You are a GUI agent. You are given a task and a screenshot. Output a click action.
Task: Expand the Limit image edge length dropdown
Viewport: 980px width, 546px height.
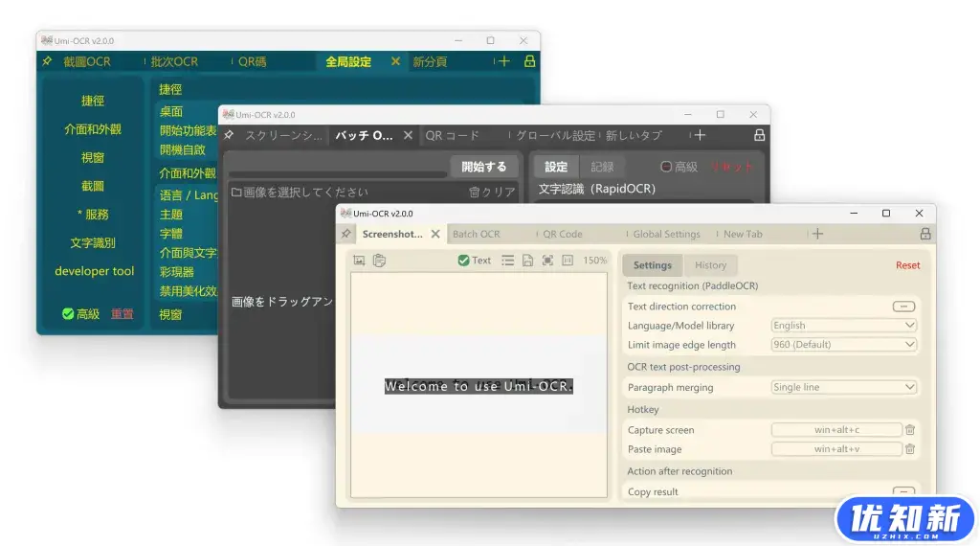click(843, 345)
